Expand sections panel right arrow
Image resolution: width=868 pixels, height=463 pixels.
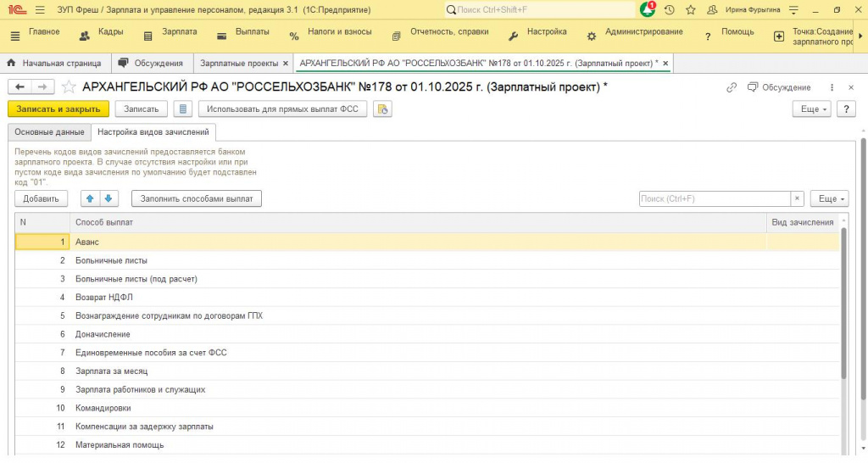coord(860,36)
